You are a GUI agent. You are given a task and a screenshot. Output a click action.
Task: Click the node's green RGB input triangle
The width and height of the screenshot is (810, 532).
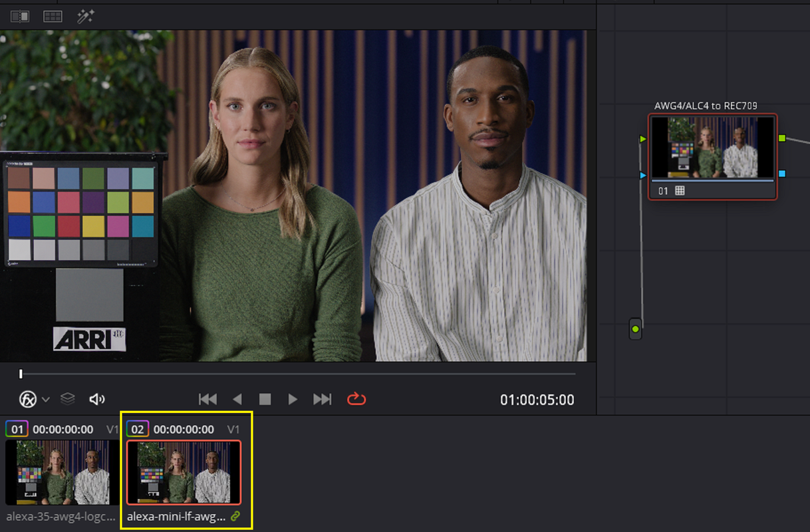643,138
